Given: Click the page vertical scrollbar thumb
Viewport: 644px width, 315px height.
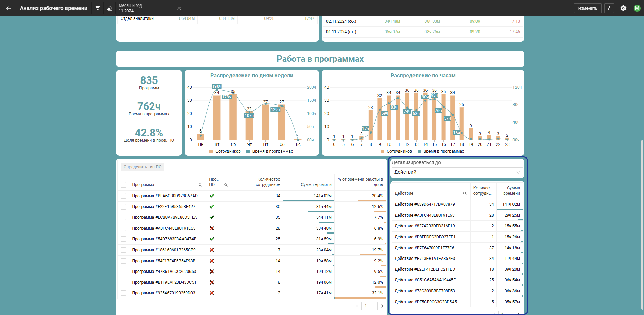Looking at the screenshot, I should [642, 224].
